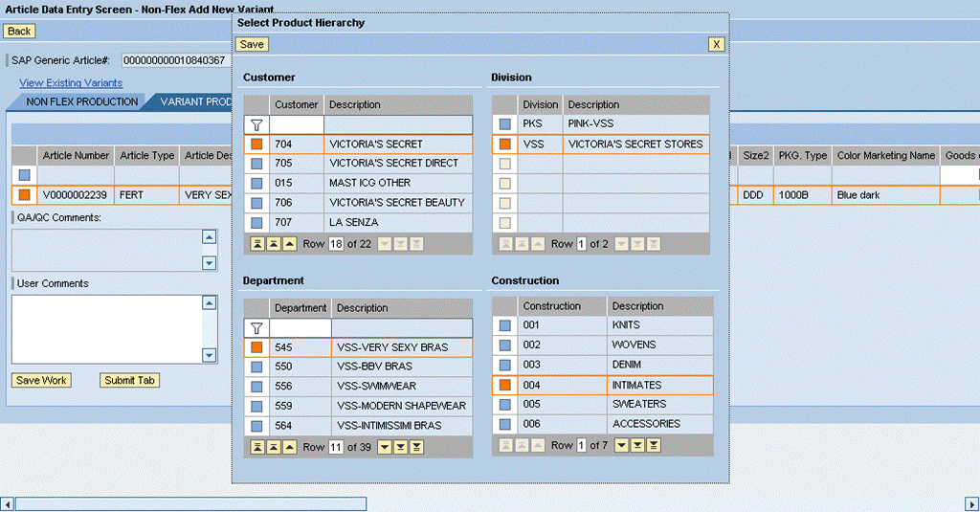Viewport: 980px width, 512px height.
Task: Click right arrow of horizontal scrollbar
Action: click(x=971, y=504)
